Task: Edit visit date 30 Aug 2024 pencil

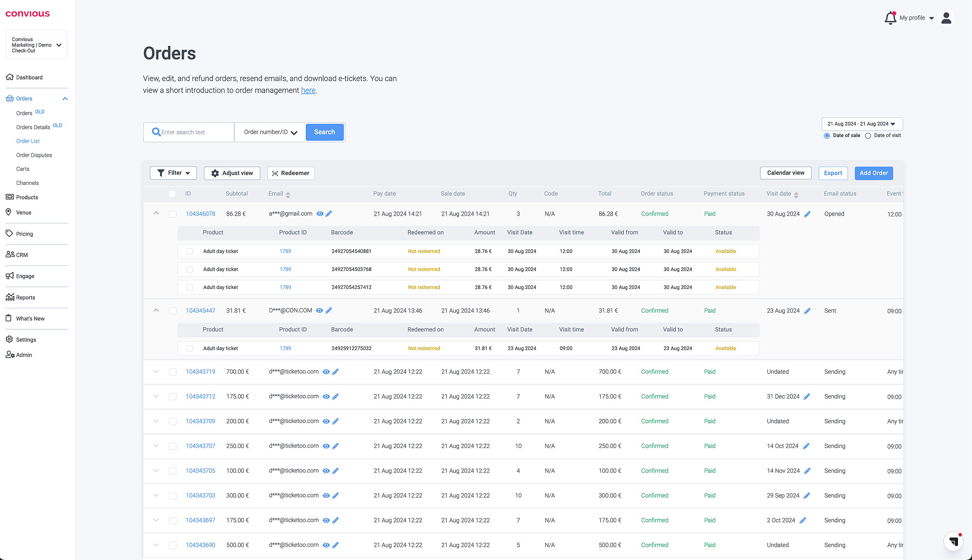Action: click(x=807, y=214)
